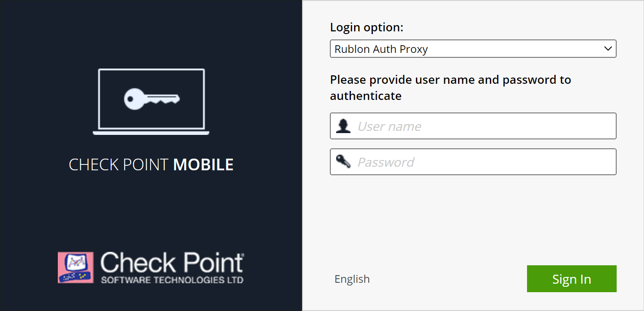Screen dimensions: 644x311
Task: Click the "Please provide user name and password" instruction text
Action: tap(450, 80)
